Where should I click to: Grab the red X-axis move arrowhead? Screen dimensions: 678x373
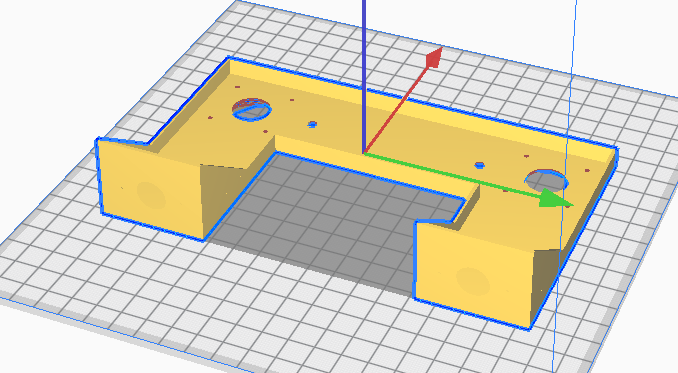click(x=435, y=57)
